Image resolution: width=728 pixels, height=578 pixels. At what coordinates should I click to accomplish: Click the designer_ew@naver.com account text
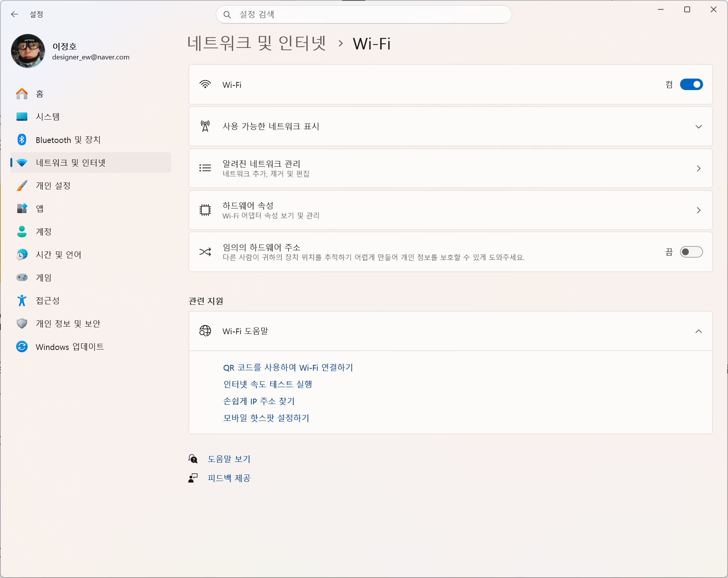(91, 57)
